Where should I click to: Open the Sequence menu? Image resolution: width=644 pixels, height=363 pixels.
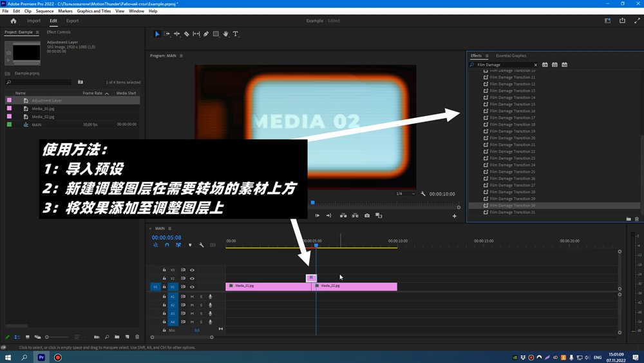coord(44,11)
